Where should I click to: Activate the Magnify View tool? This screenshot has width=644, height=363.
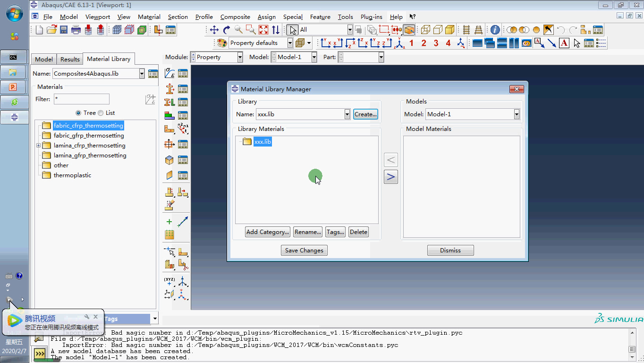(239, 30)
